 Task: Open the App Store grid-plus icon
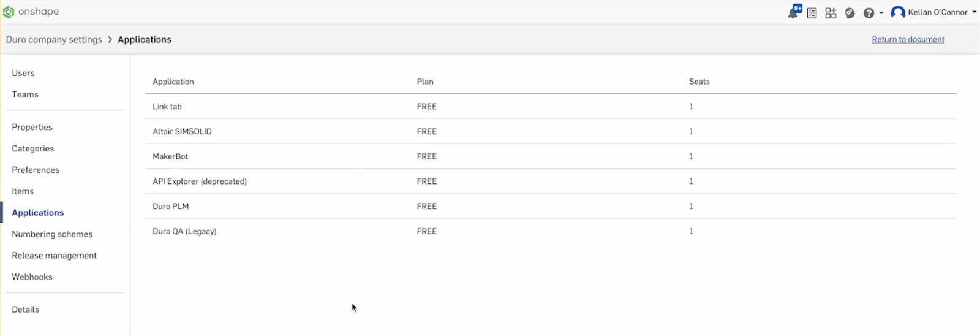pos(831,13)
